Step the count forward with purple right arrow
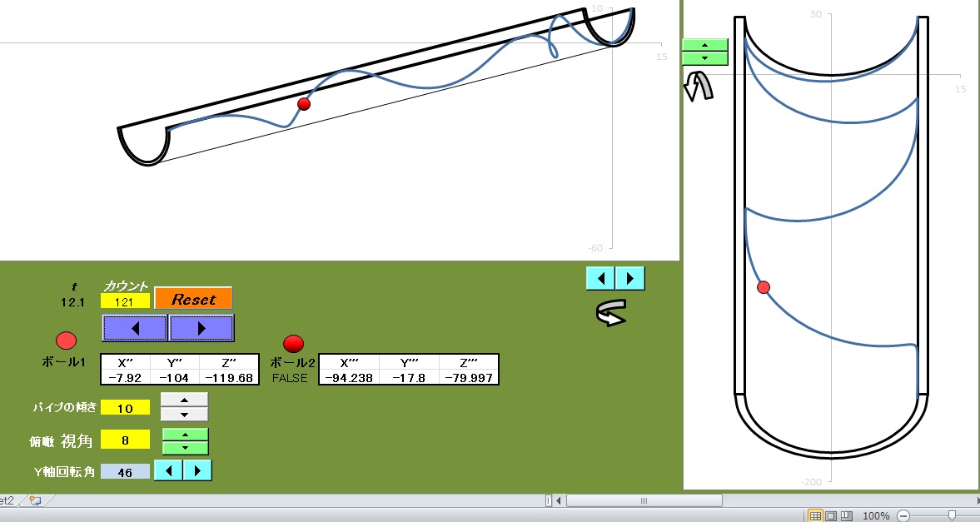 click(x=201, y=327)
